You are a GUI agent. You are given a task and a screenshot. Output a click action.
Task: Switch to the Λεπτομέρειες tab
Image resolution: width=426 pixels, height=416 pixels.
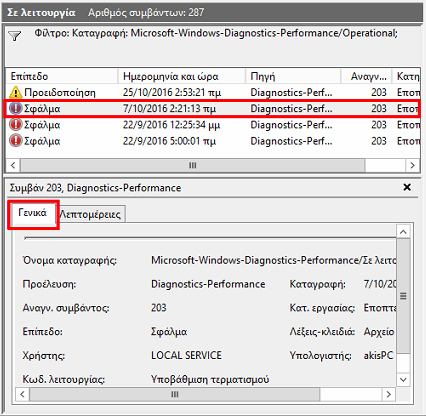tap(90, 214)
